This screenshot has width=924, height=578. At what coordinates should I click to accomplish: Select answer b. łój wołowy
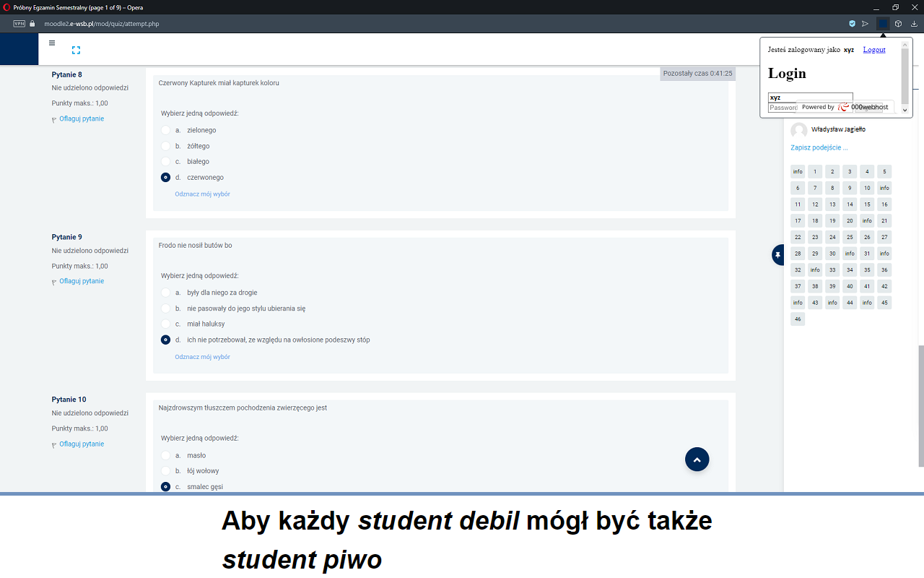click(x=166, y=471)
